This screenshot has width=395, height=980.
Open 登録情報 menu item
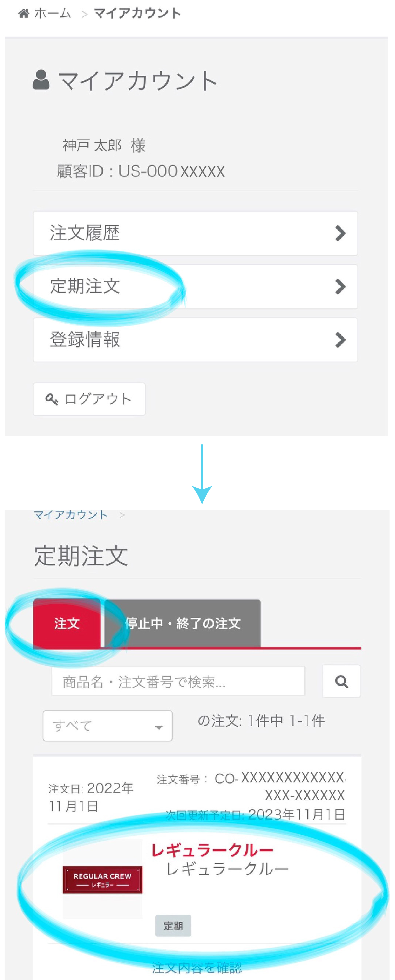195,340
